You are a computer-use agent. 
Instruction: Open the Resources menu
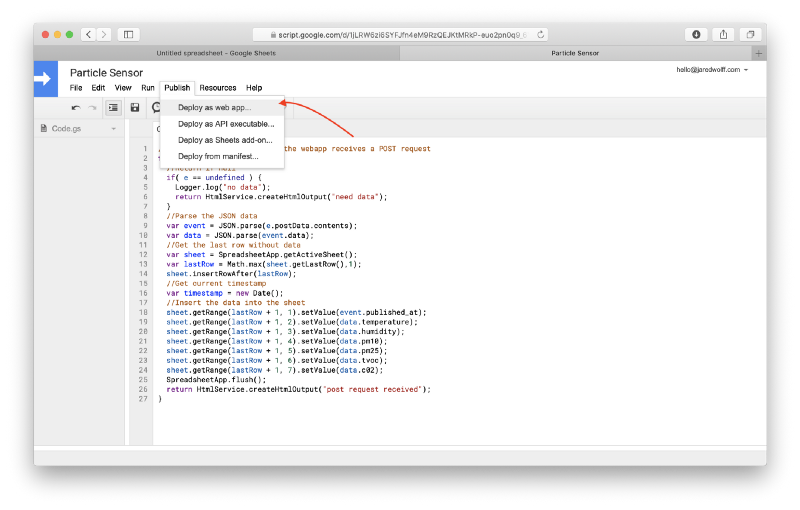tap(218, 88)
